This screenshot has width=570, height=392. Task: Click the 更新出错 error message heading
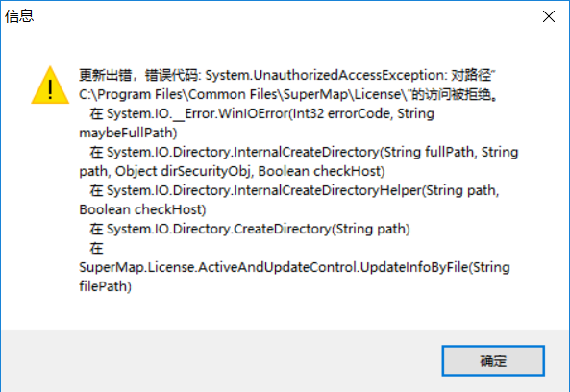tap(105, 75)
